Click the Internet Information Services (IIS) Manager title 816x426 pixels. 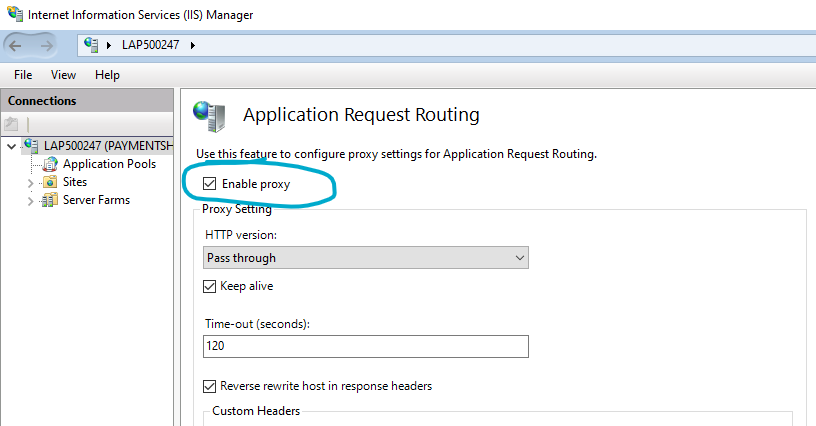(x=141, y=15)
